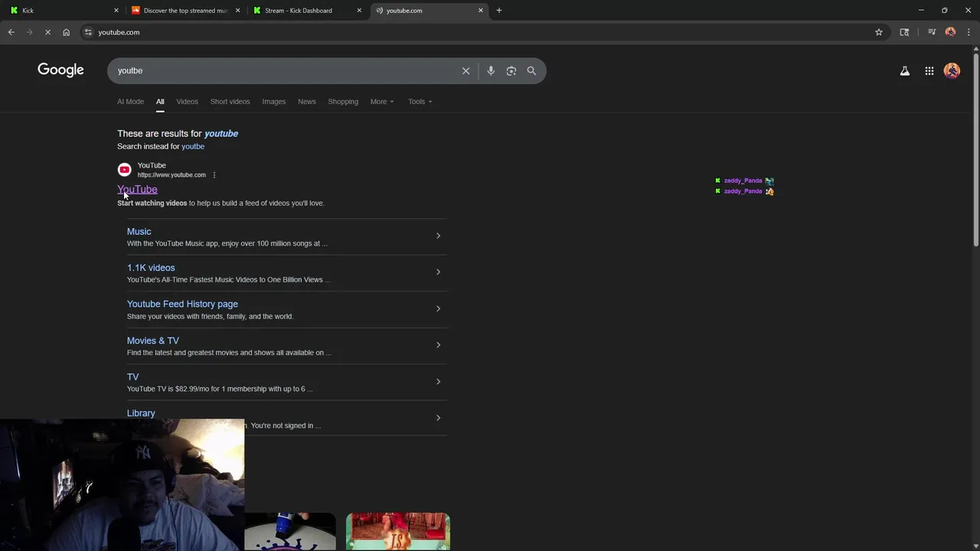
Task: Search by image with Lens
Action: pos(511,70)
